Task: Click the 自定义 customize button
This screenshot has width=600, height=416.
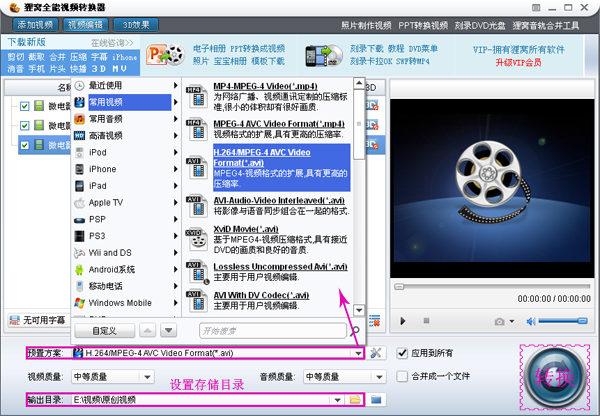Action: (104, 331)
